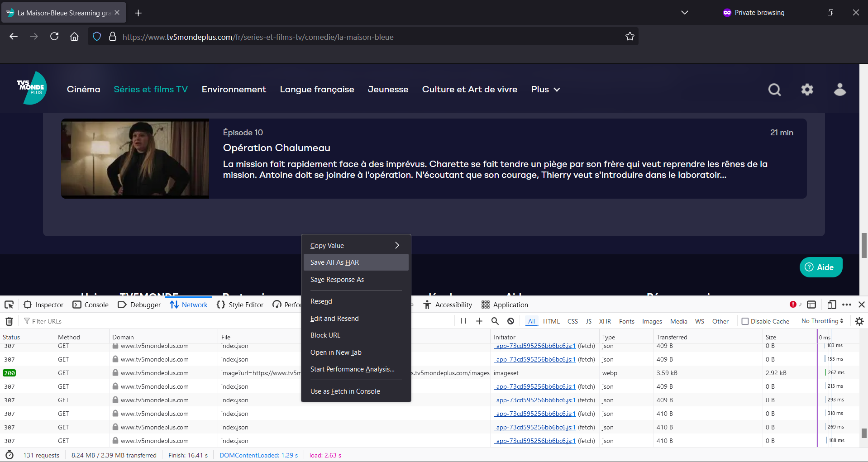Filter requests by Images
Image resolution: width=868 pixels, height=462 pixels.
(x=652, y=321)
